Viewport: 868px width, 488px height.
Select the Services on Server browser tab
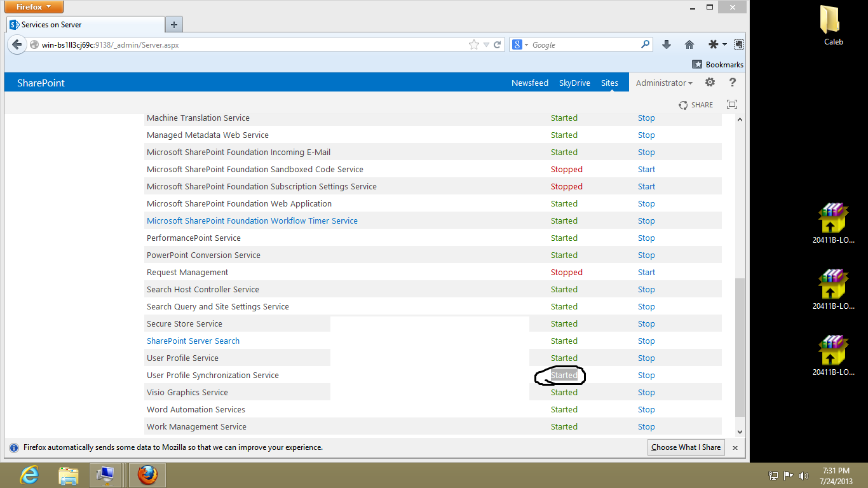[85, 25]
